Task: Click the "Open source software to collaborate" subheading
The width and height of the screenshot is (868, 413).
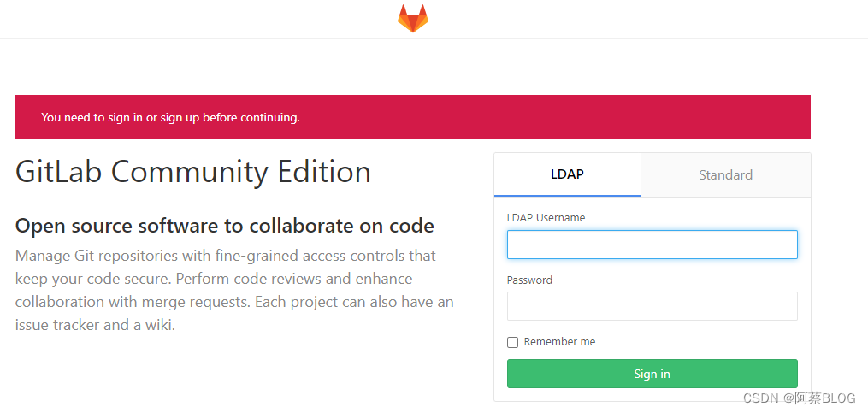Action: point(225,226)
